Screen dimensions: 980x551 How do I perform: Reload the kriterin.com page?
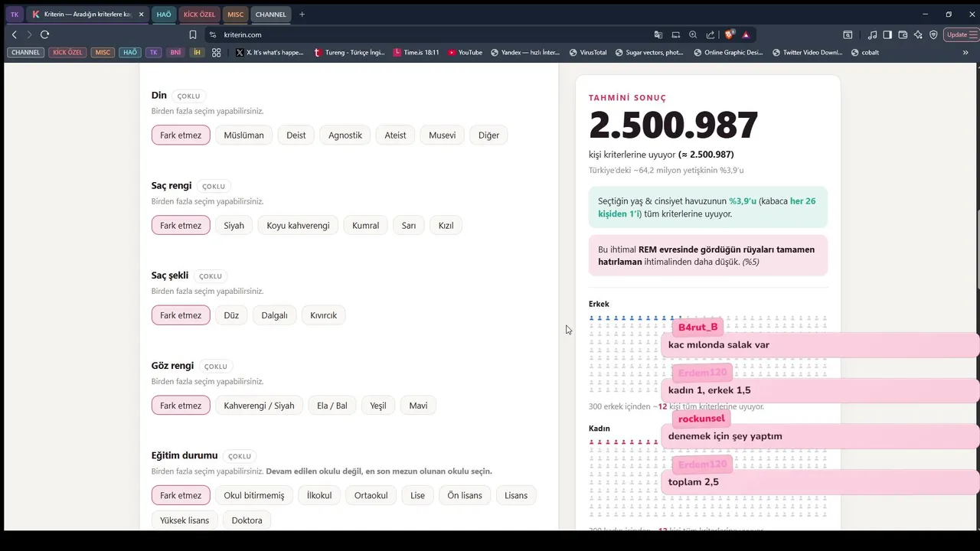point(44,34)
